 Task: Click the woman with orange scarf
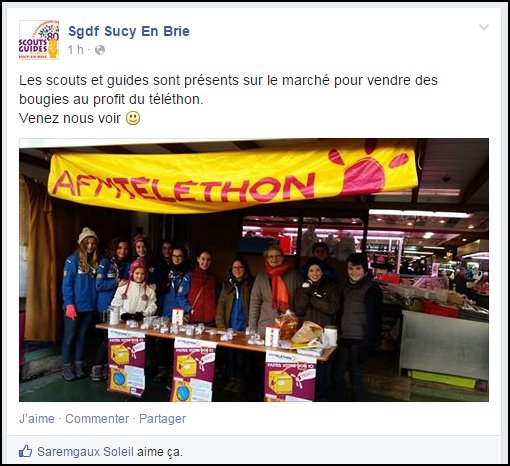tap(274, 287)
